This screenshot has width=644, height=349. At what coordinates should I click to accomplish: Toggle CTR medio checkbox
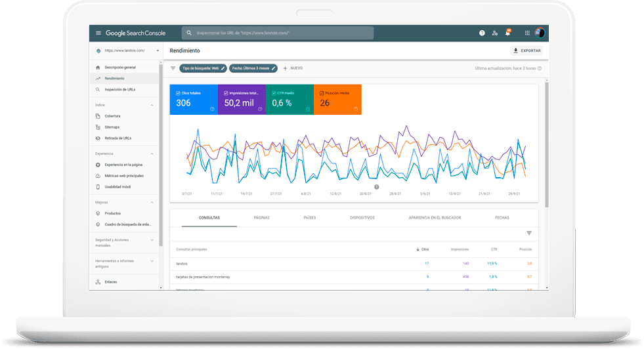[x=274, y=93]
